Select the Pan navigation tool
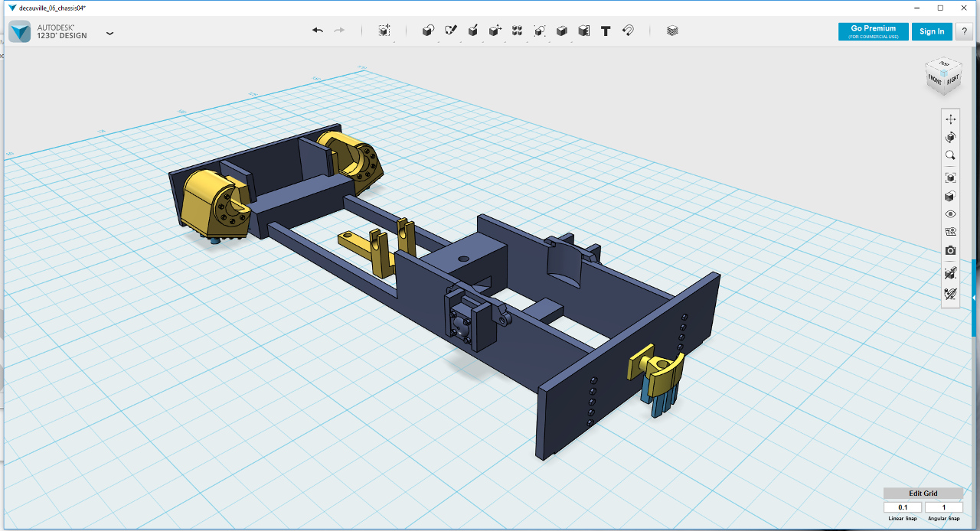Image resolution: width=980 pixels, height=531 pixels. coord(951,119)
